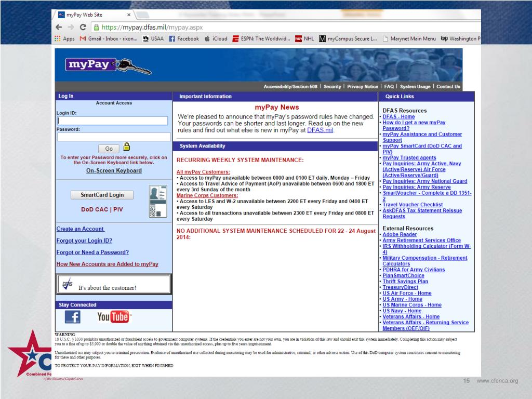The image size is (532, 399).
Task: Open the Facebook icon under Stay Connected
Action: [x=73, y=317]
